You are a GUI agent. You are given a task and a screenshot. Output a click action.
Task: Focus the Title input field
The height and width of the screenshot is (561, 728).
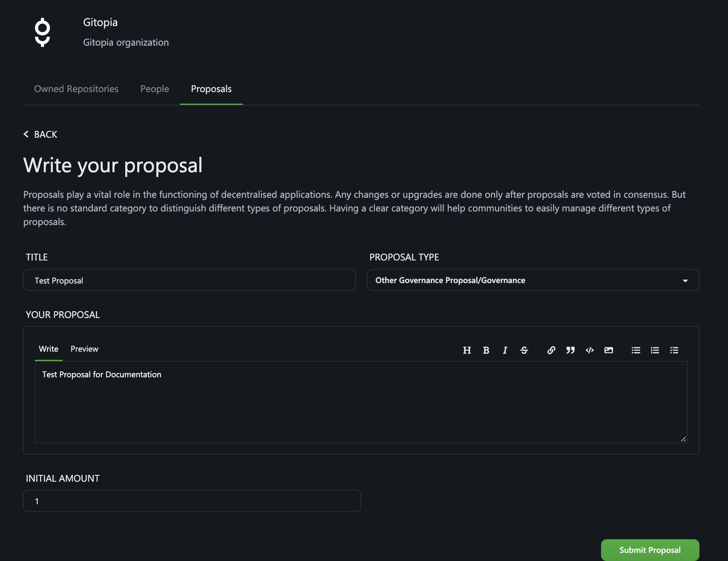click(x=189, y=280)
